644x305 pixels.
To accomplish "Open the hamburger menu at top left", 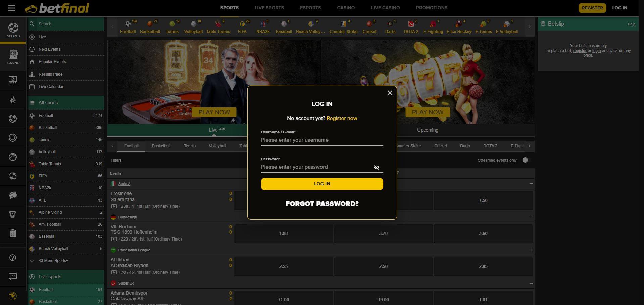I will 11,8.
